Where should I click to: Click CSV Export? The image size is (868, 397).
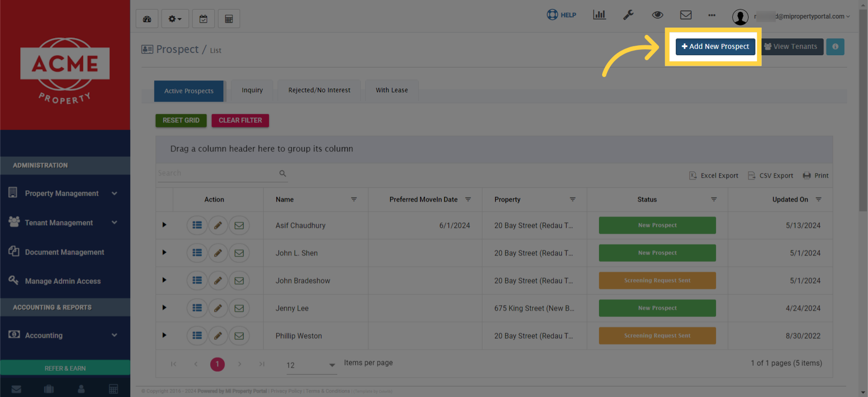click(770, 175)
